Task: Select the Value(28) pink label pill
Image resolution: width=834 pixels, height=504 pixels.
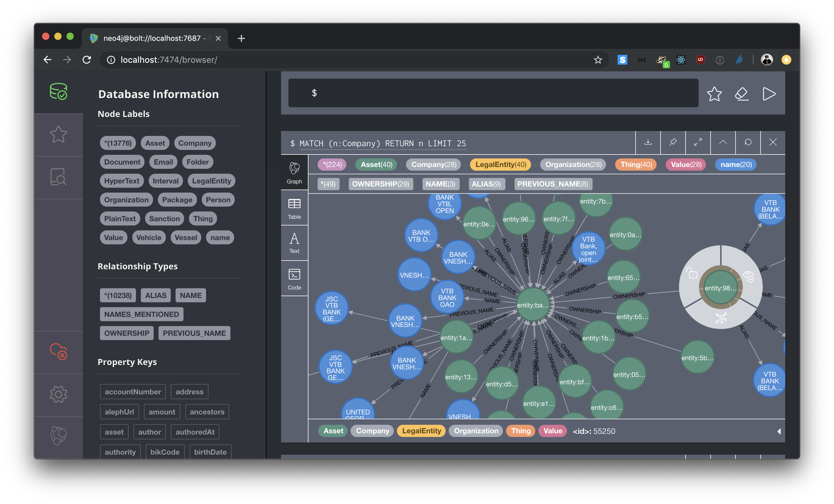Action: pyautogui.click(x=686, y=165)
